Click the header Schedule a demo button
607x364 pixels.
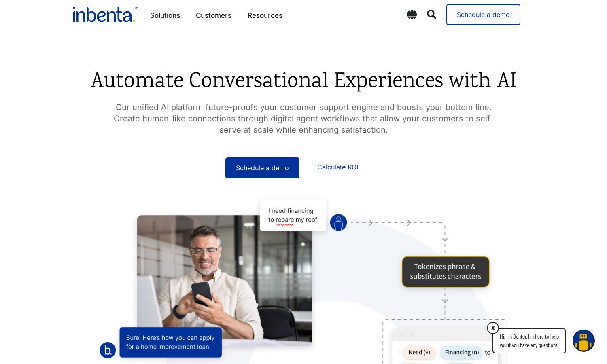[x=483, y=15]
